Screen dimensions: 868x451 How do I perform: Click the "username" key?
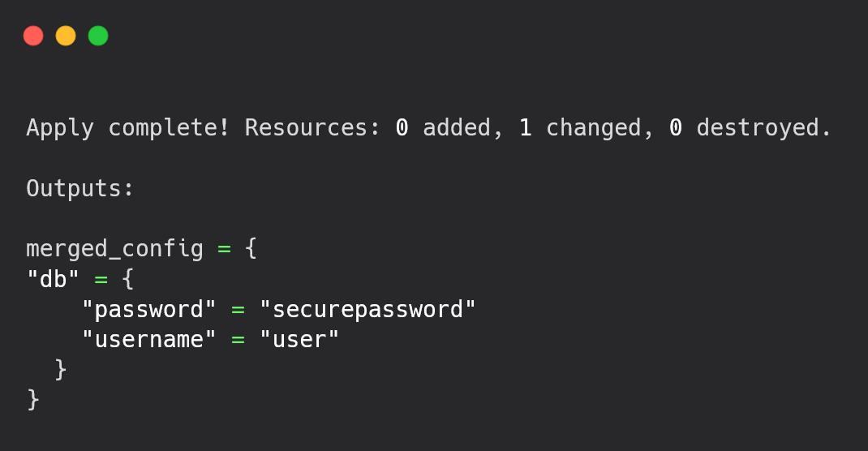[x=149, y=339]
